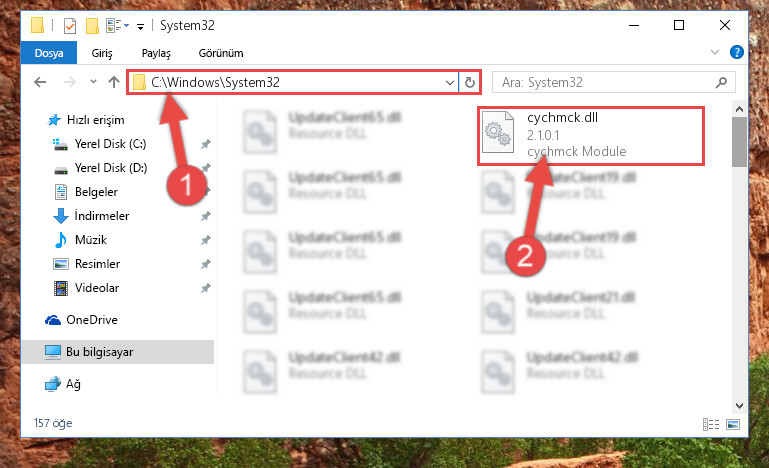The height and width of the screenshot is (468, 769).
Task: Click the Properties checkmark quick access icon
Action: (70, 26)
